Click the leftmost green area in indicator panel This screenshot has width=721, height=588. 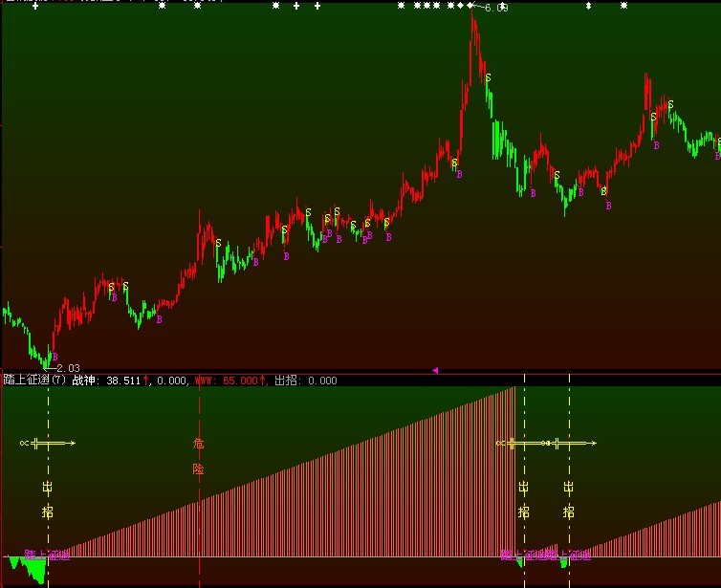pyautogui.click(x=35, y=570)
